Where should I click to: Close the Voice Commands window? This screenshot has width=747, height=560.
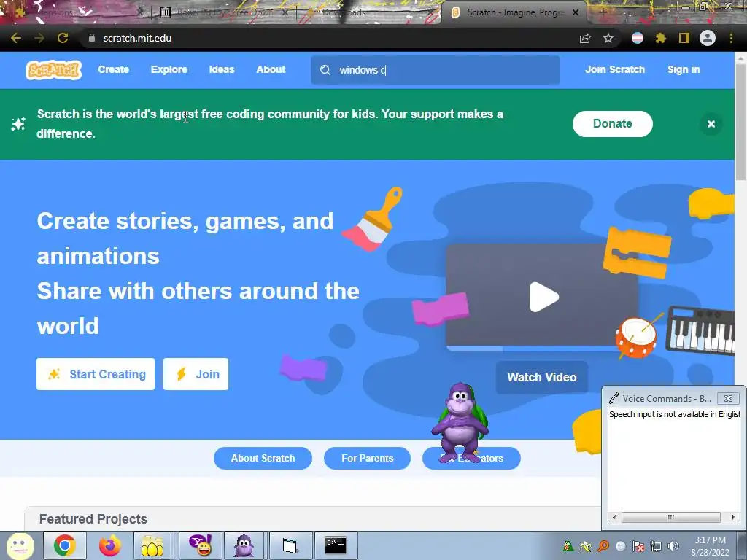[728, 399]
